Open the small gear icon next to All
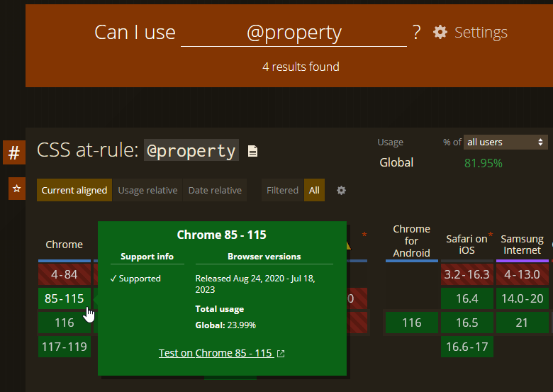Image resolution: width=553 pixels, height=392 pixels. [341, 190]
